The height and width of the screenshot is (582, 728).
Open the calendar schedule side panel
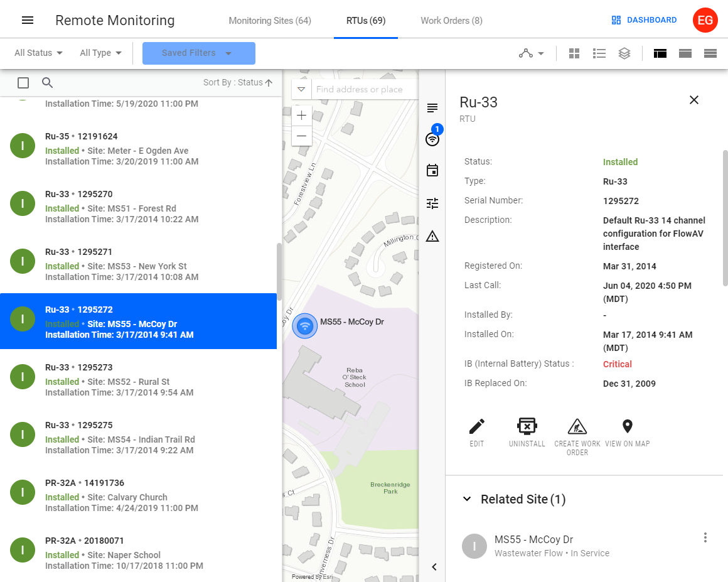click(432, 171)
